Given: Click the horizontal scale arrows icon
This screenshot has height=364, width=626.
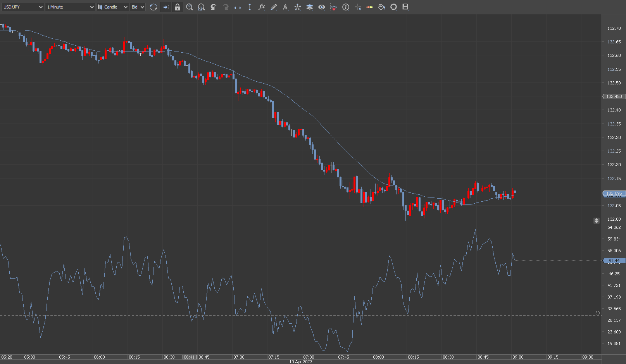Looking at the screenshot, I should pos(238,7).
